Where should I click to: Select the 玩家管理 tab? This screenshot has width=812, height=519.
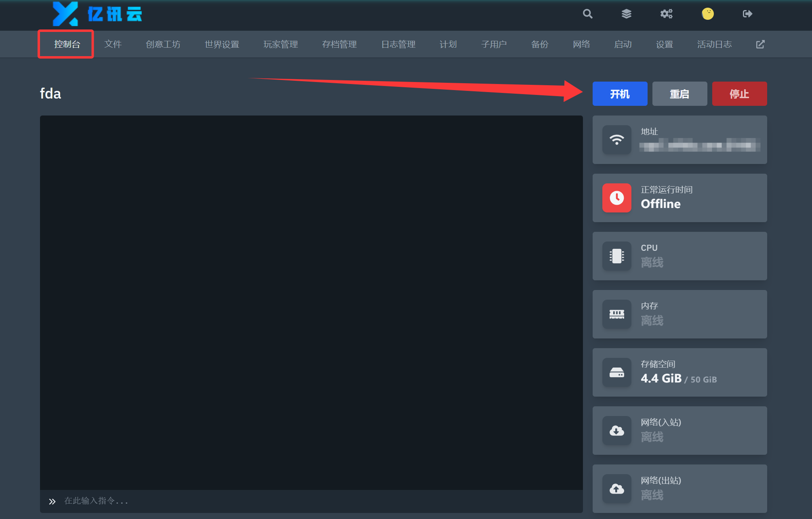(x=281, y=44)
